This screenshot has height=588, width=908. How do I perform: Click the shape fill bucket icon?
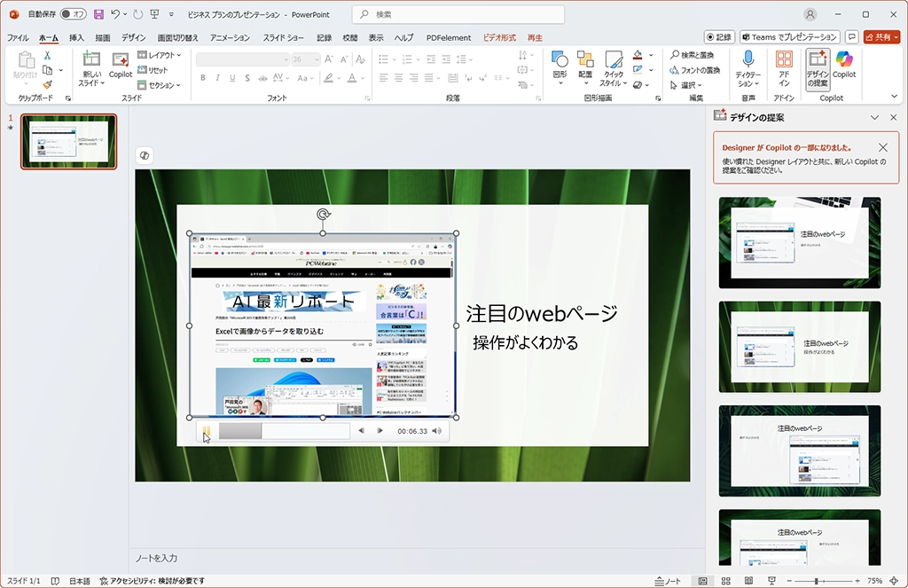(x=638, y=55)
